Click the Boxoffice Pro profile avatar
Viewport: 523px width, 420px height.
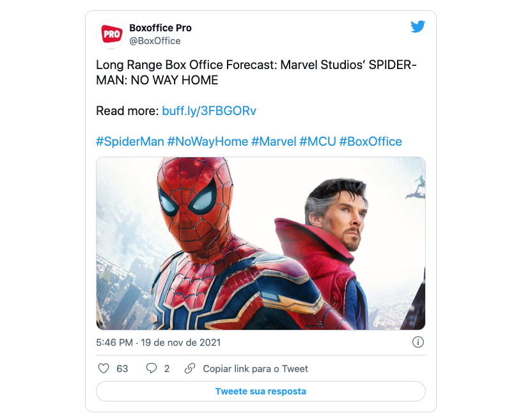[x=112, y=34]
